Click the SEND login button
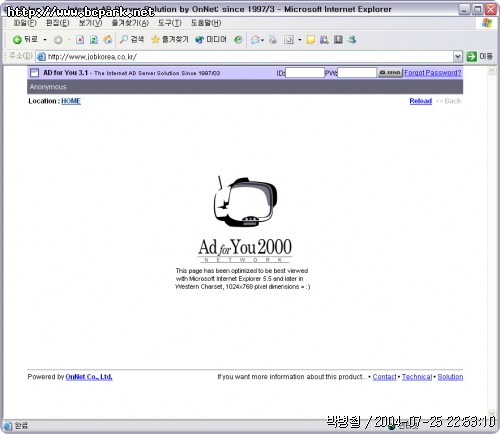Screen dimensions: 500x434 pos(390,72)
